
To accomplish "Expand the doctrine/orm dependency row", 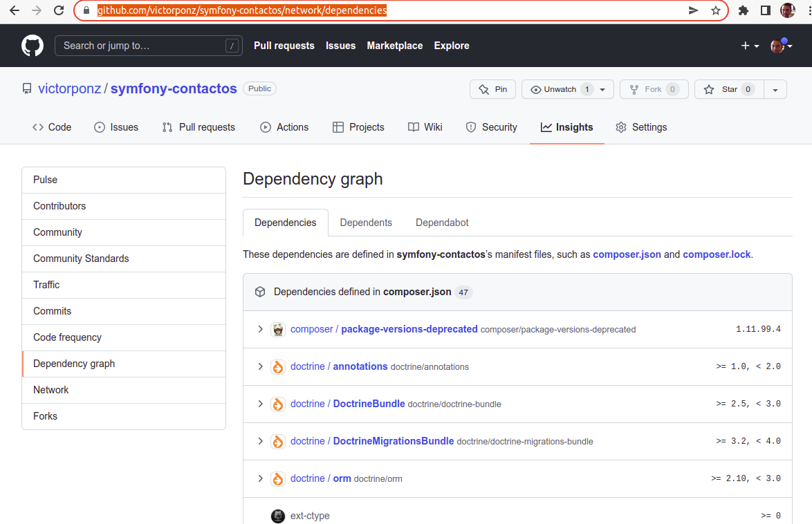I will [260, 478].
